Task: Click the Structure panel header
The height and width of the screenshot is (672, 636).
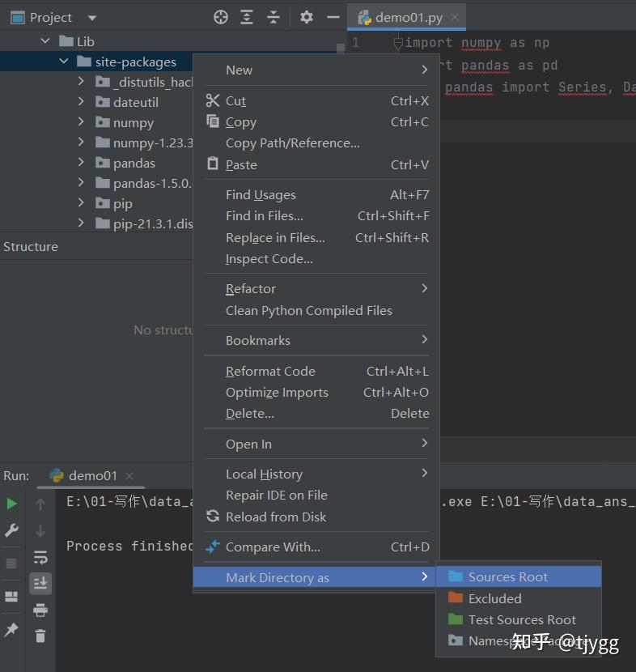Action: point(31,247)
